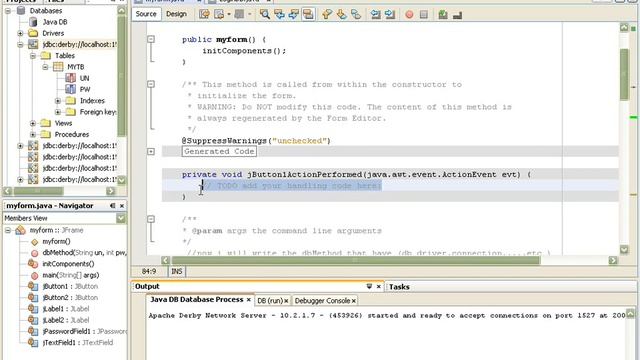
Task: Click the Comment code icon
Action: point(443,15)
